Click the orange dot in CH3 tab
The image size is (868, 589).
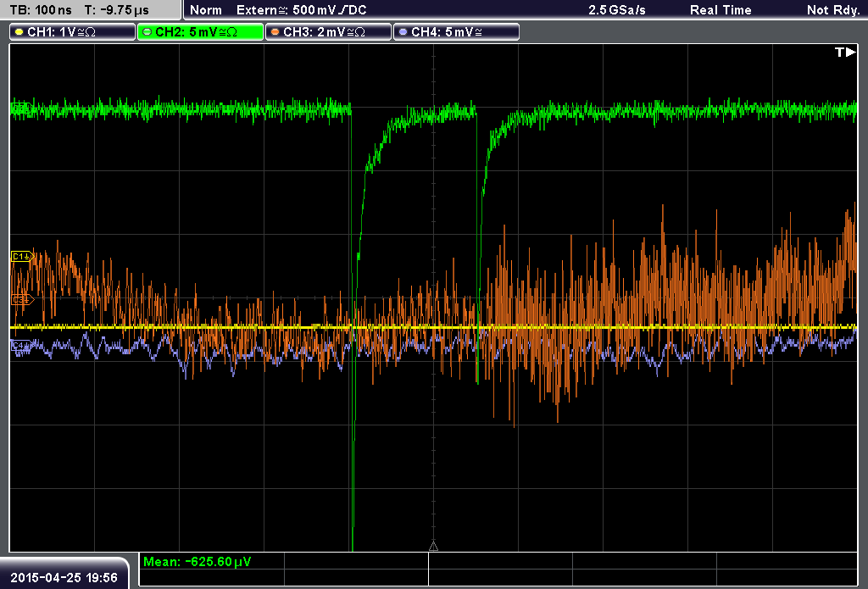tap(275, 32)
